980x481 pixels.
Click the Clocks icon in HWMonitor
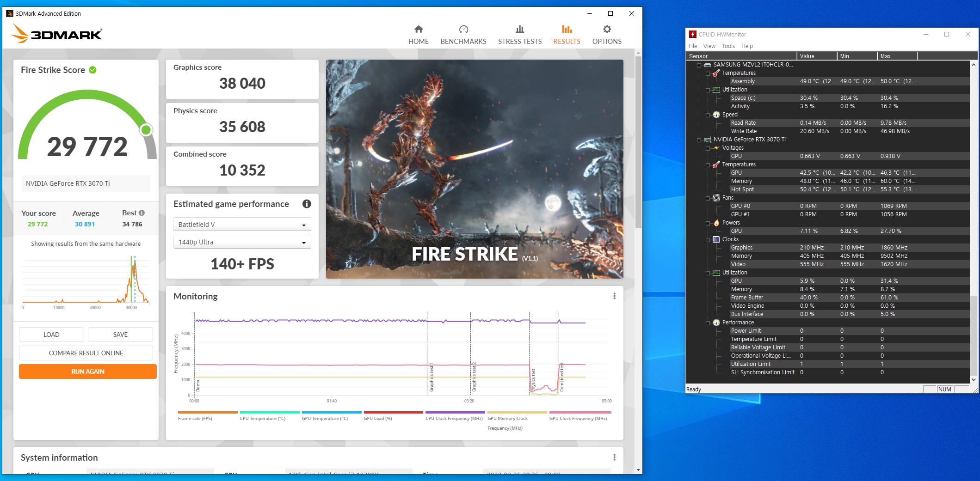pyautogui.click(x=716, y=239)
